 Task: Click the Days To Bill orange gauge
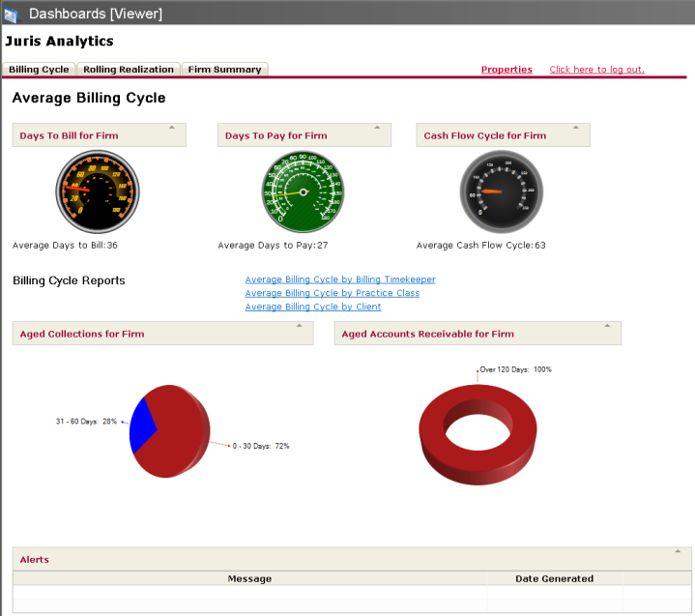98,191
